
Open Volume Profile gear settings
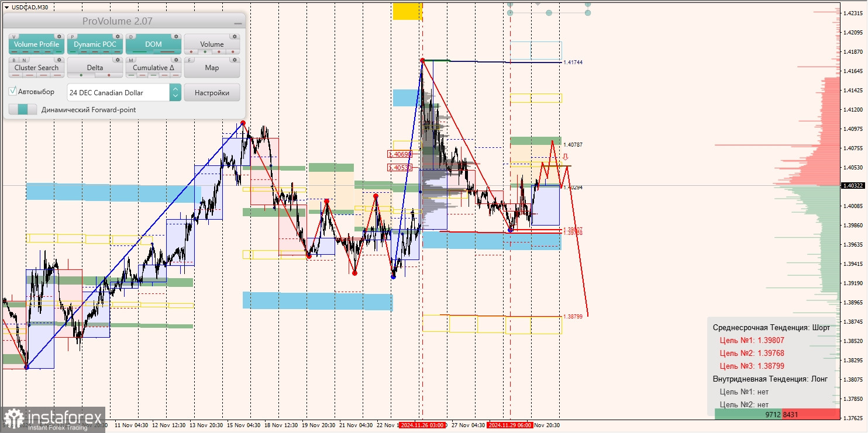point(59,36)
